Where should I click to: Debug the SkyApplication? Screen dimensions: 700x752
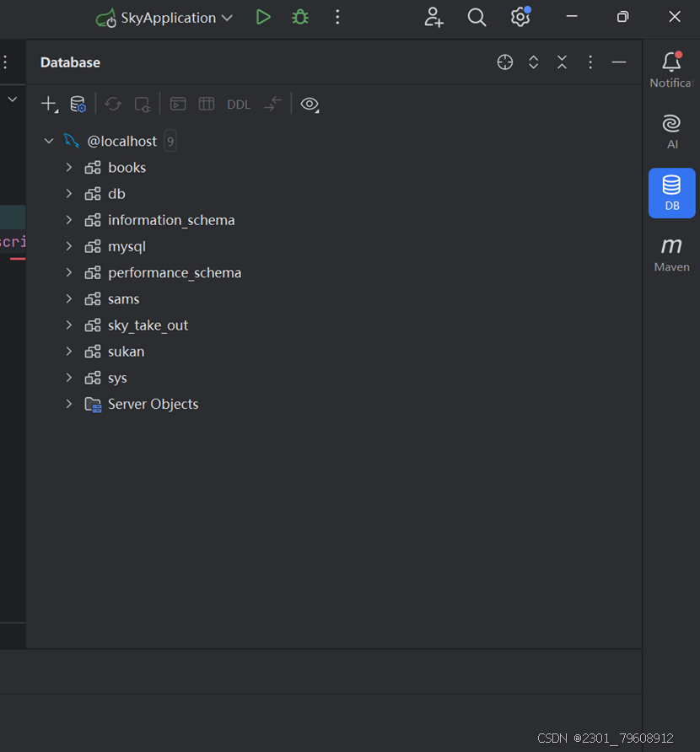coord(299,17)
